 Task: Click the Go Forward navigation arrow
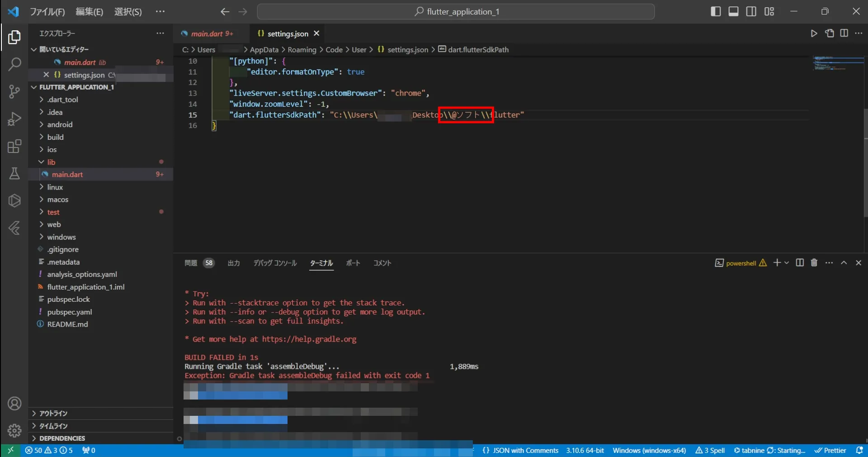243,12
